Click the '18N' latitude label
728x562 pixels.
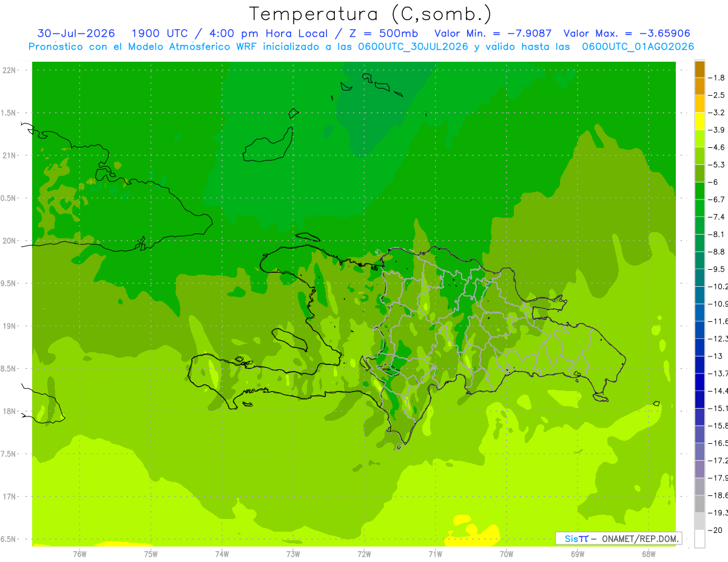pos(9,411)
